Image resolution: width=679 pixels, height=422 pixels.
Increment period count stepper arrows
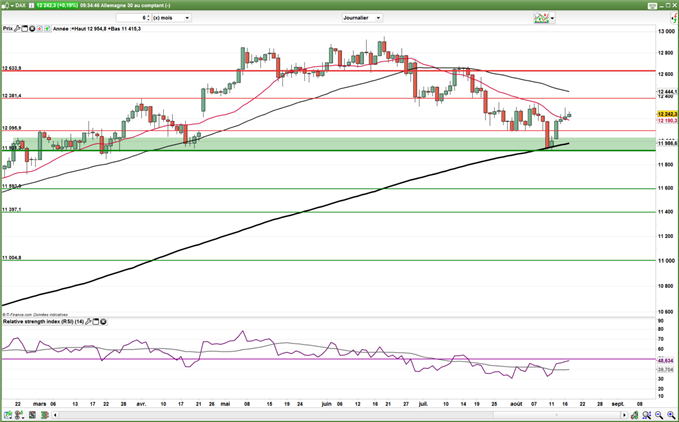pyautogui.click(x=149, y=18)
